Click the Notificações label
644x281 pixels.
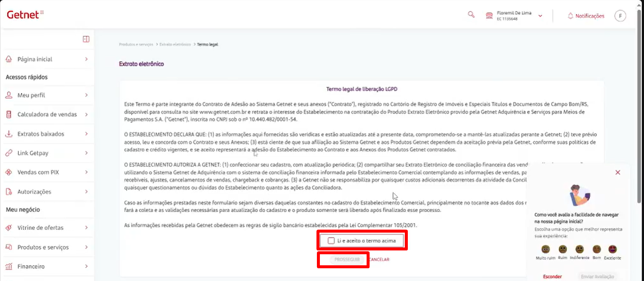tap(590, 16)
